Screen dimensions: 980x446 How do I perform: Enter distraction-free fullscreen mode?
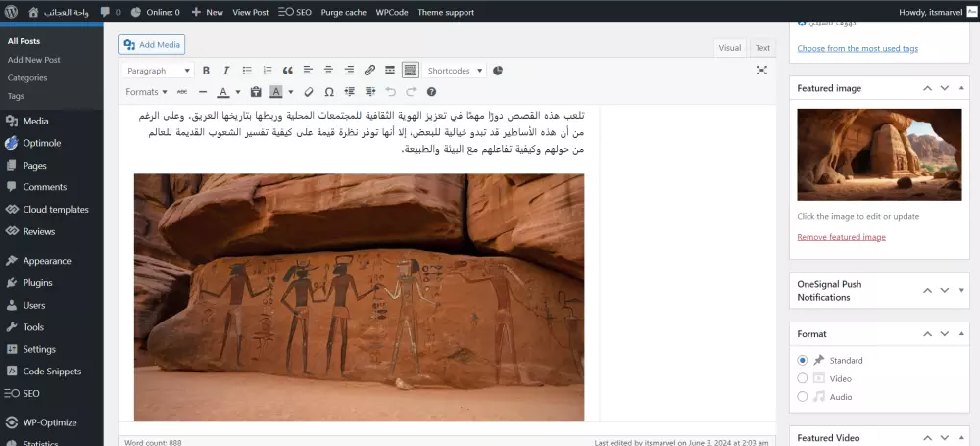pos(761,70)
